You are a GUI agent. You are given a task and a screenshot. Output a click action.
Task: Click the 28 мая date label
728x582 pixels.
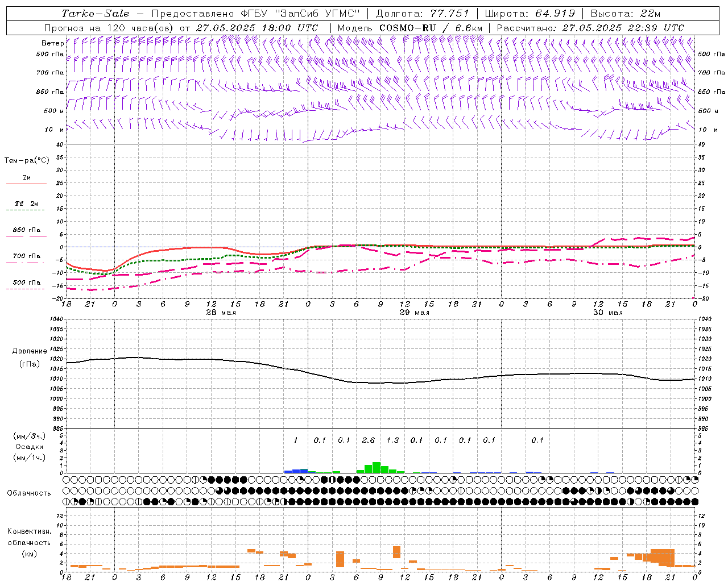pos(221,313)
